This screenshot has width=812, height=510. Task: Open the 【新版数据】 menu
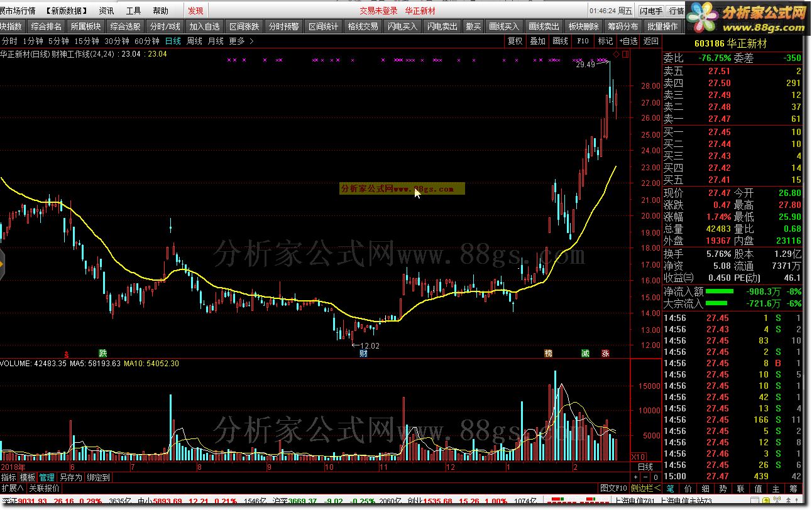click(x=67, y=11)
